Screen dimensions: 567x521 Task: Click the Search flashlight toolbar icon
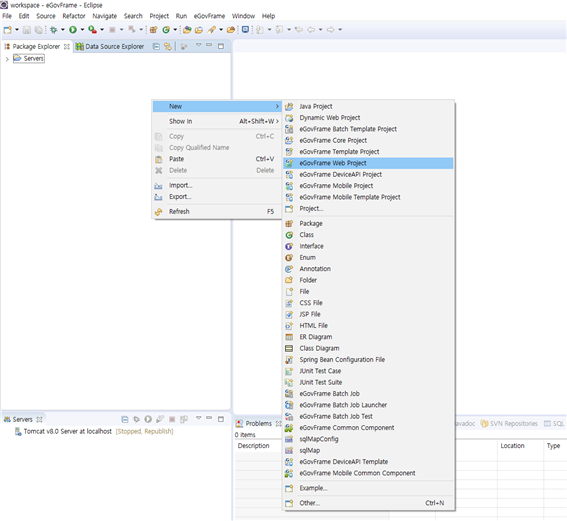[212, 30]
